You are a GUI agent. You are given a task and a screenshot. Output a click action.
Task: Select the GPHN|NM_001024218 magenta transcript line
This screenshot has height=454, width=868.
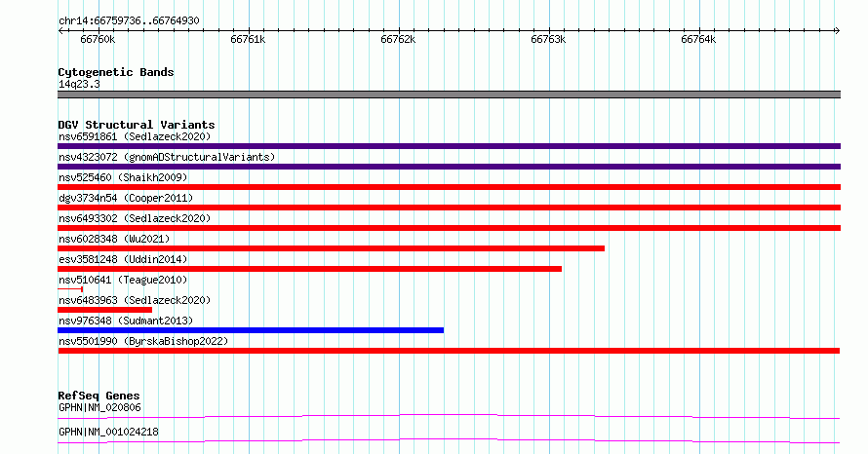(x=449, y=440)
